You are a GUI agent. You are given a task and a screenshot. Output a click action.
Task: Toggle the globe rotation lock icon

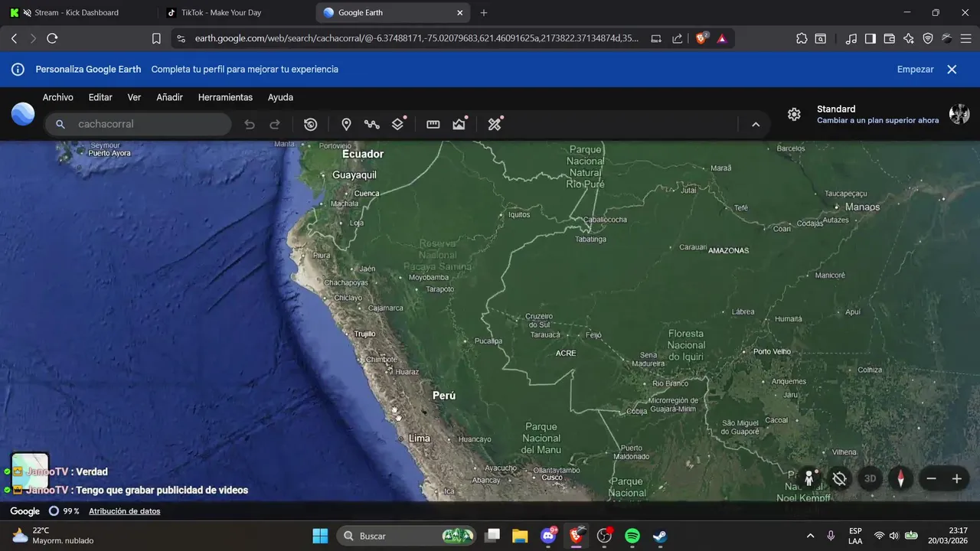839,479
